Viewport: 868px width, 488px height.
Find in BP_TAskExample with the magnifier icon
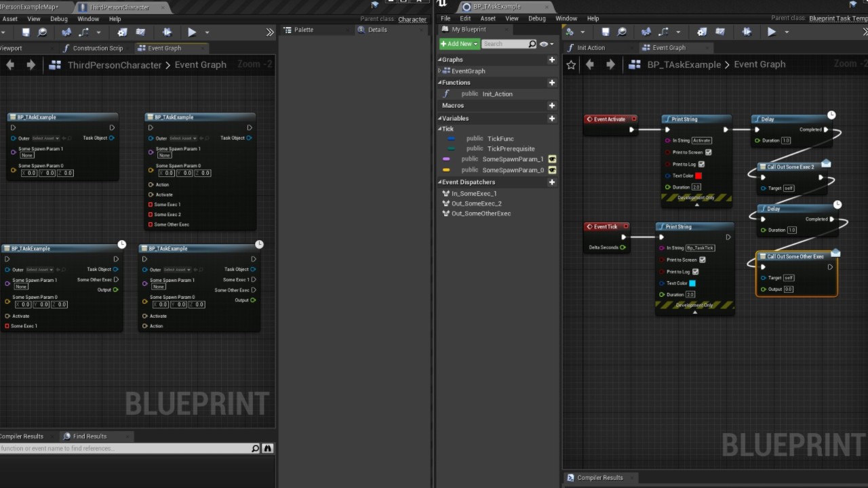coord(622,32)
